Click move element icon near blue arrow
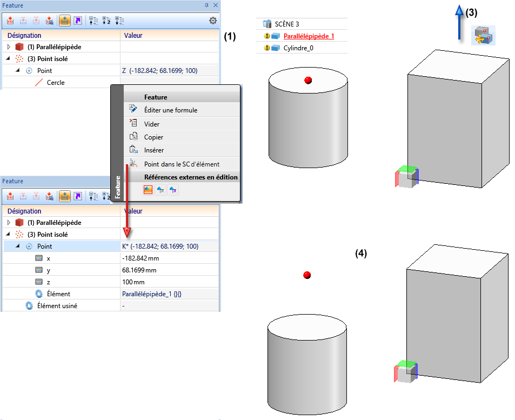The width and height of the screenshot is (515, 420). point(484,36)
